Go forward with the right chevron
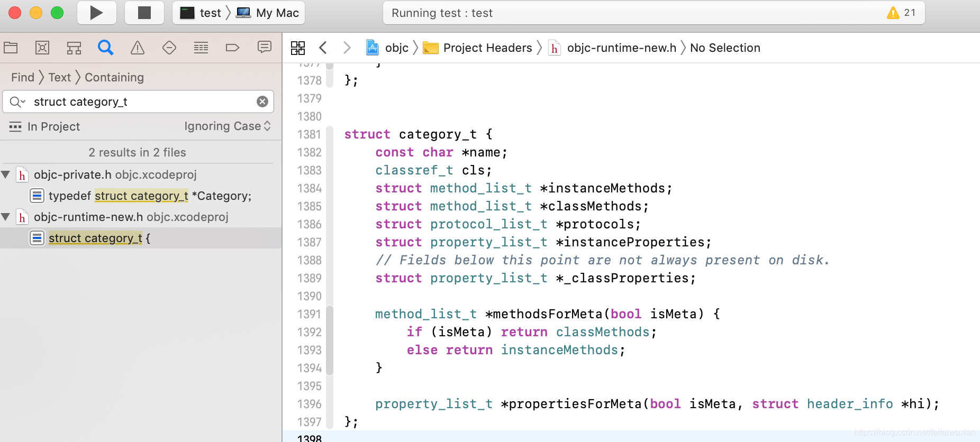Image resolution: width=980 pixels, height=442 pixels. (x=347, y=48)
